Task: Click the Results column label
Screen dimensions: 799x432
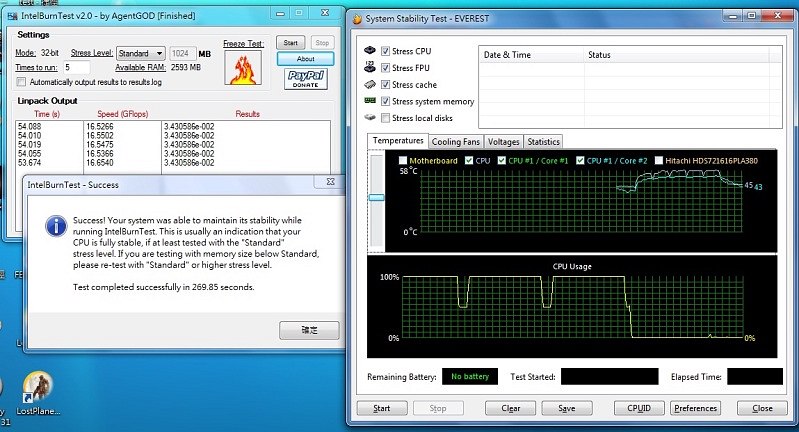Action: tap(247, 114)
